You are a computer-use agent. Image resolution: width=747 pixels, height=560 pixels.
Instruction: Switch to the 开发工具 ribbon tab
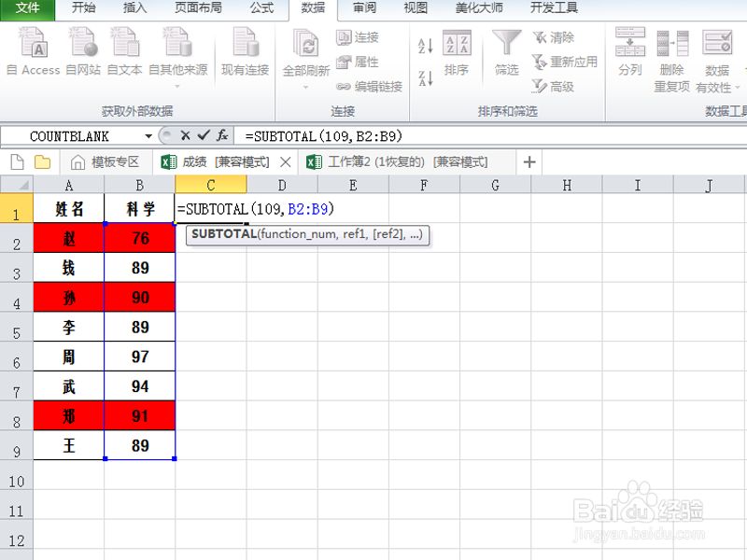point(554,8)
